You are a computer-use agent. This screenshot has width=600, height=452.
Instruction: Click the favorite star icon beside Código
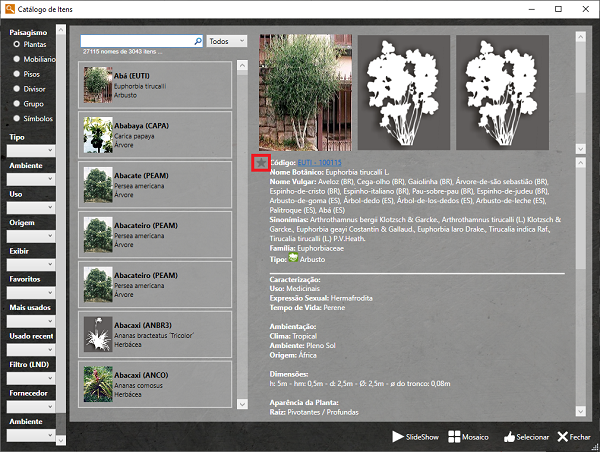tap(261, 162)
